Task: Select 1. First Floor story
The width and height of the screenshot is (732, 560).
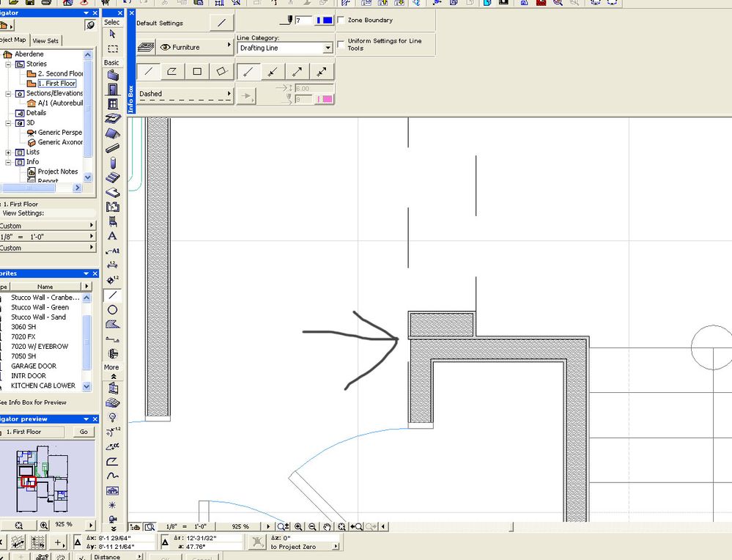Action: click(x=57, y=83)
